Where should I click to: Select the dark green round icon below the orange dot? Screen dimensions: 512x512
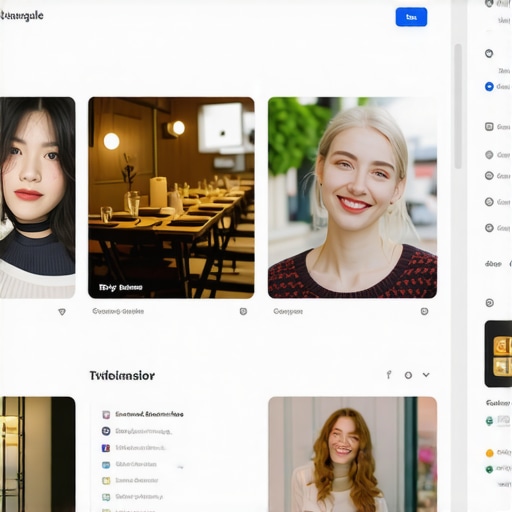pos(489,469)
